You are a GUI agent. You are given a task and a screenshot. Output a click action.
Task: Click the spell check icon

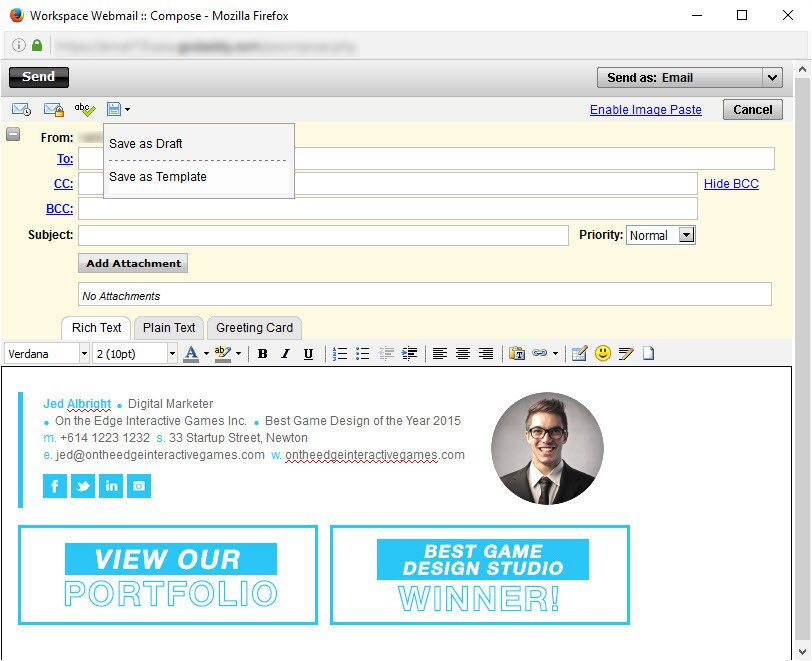pos(84,109)
